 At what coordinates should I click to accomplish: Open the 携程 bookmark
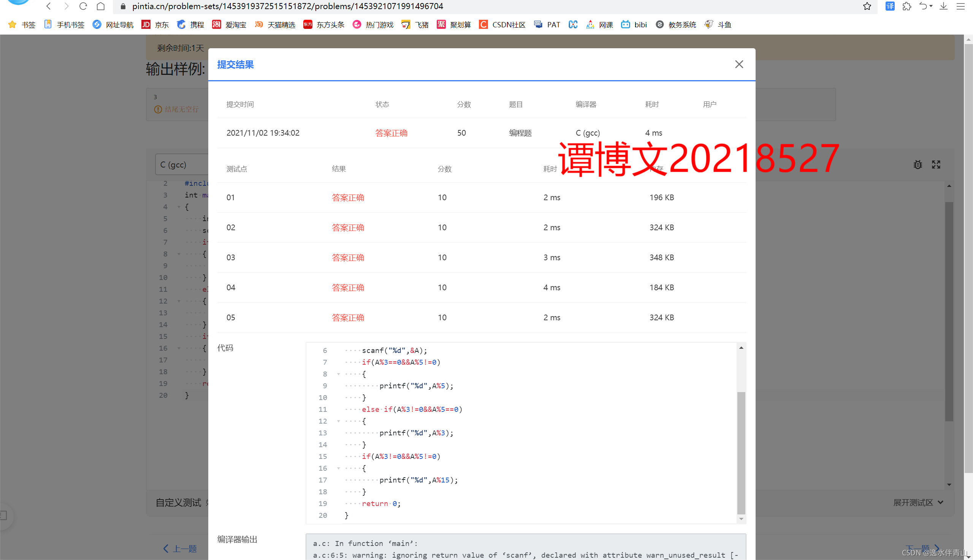tap(190, 25)
